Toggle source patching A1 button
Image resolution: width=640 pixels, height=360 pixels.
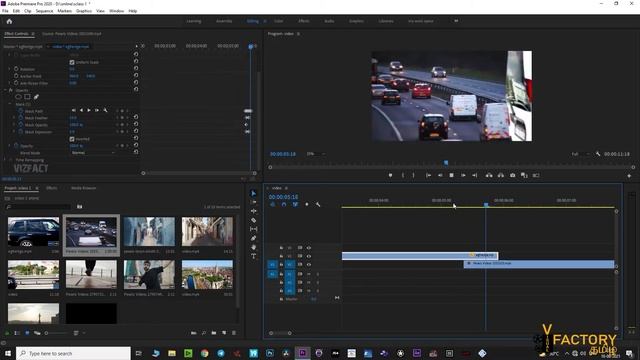click(272, 273)
